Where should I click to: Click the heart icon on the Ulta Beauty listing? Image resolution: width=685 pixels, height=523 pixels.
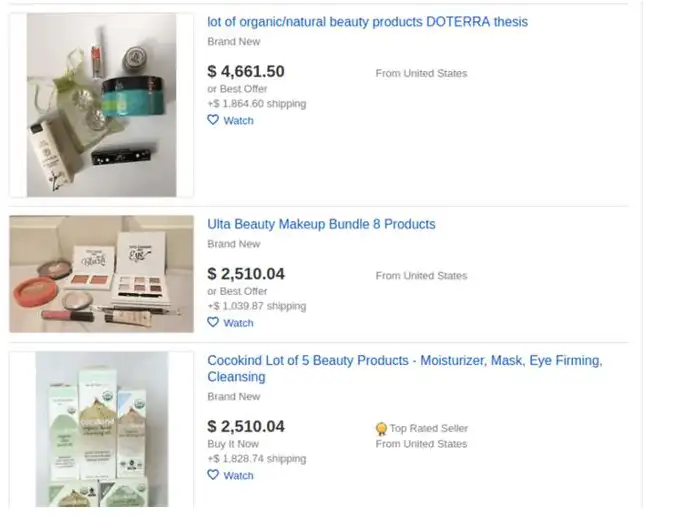point(213,322)
